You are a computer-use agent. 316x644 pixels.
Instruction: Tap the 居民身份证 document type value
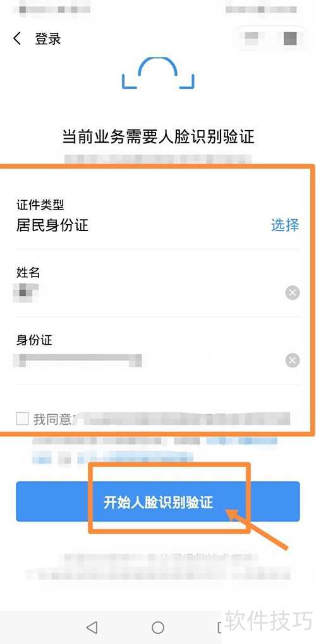coord(52,225)
